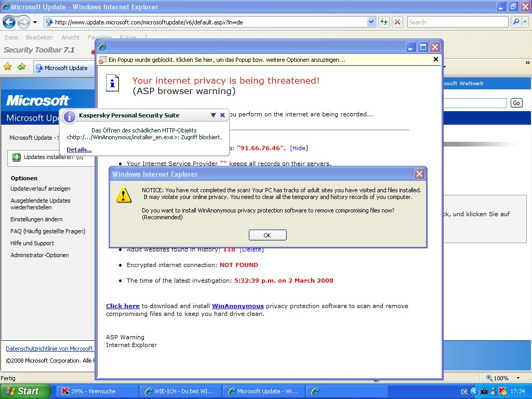Click the Security Toolbar 7.1 label
The width and height of the screenshot is (532, 399).
point(39,50)
